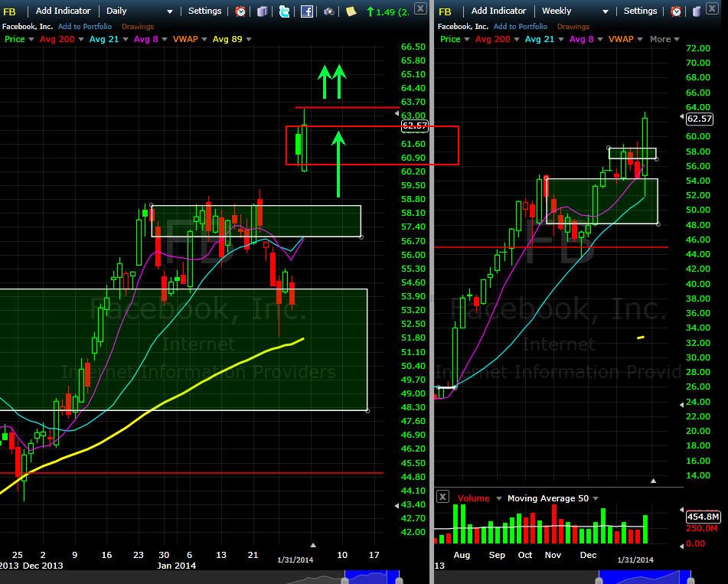Take chart snapshot with camera icon

coord(328,11)
